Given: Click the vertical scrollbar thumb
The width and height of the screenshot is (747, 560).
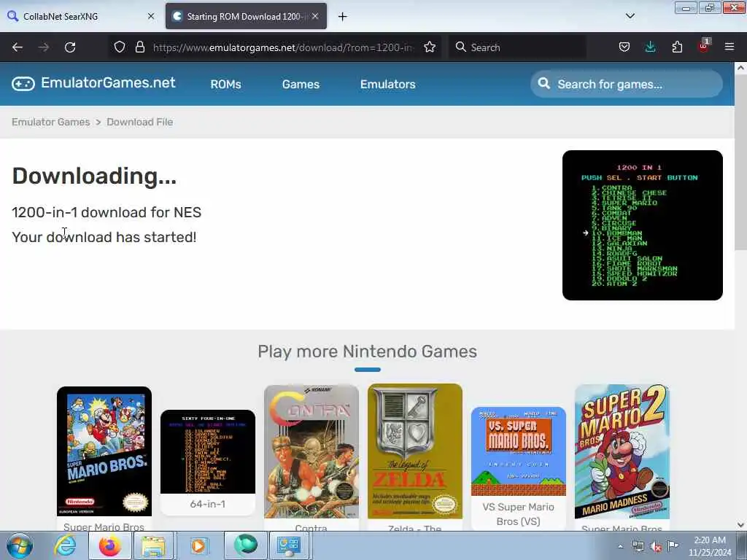Looking at the screenshot, I should (740, 161).
